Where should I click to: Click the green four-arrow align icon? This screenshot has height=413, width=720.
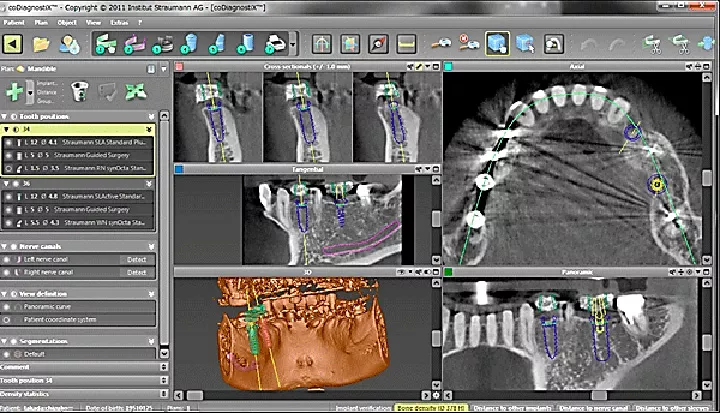point(135,91)
